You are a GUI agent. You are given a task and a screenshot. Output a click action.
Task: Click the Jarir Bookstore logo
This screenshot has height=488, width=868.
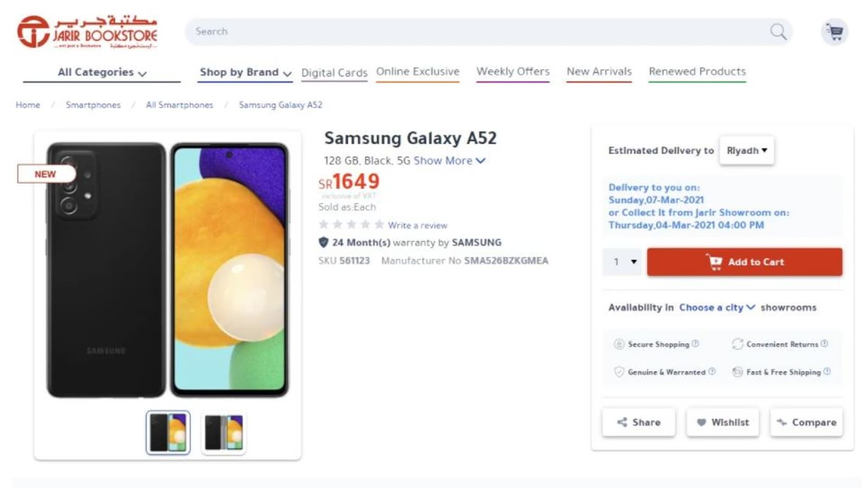click(x=87, y=31)
